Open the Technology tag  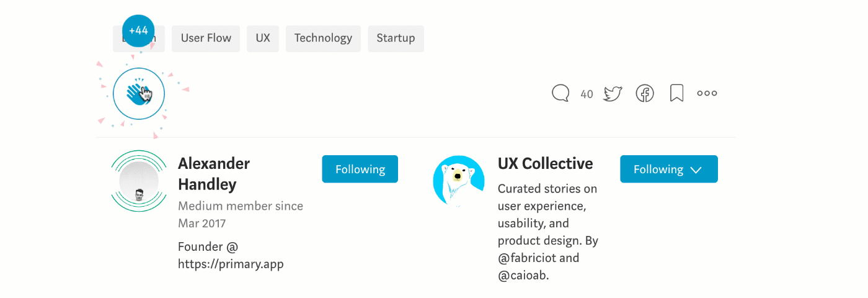323,38
